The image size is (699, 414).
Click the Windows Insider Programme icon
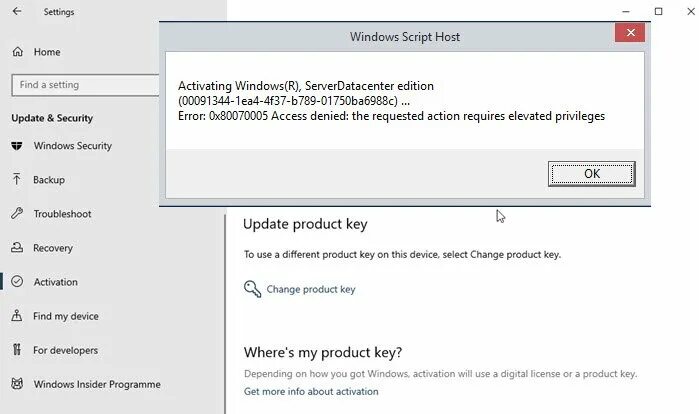pyautogui.click(x=17, y=384)
